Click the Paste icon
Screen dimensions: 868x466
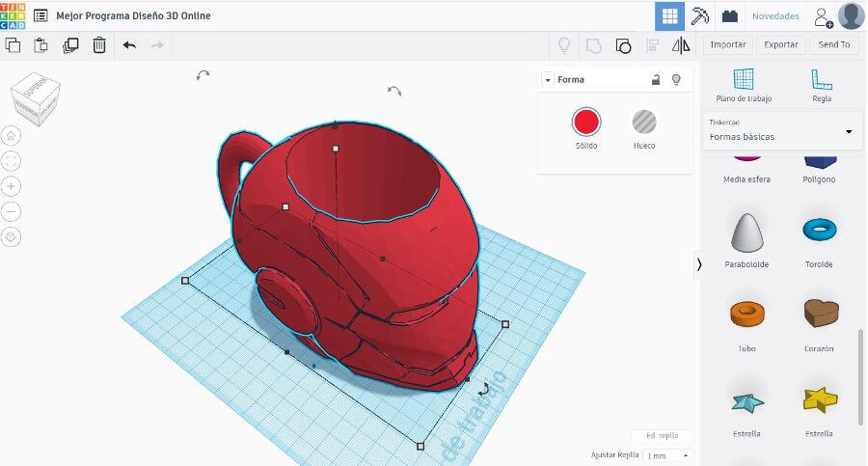point(41,44)
